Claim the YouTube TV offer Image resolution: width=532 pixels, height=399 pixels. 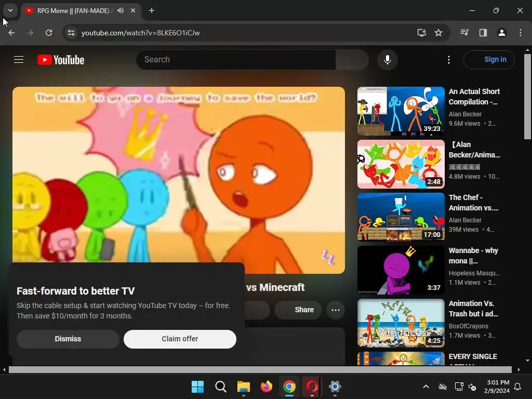click(180, 339)
